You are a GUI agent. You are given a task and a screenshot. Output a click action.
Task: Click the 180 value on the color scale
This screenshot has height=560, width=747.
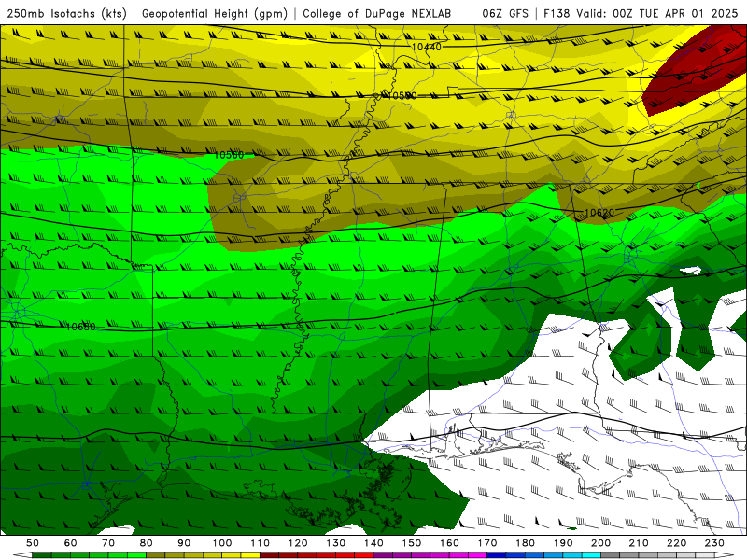(525, 543)
